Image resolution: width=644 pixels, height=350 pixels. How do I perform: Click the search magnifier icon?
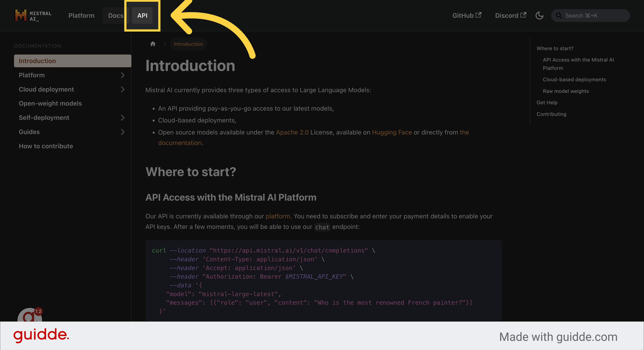(x=559, y=16)
